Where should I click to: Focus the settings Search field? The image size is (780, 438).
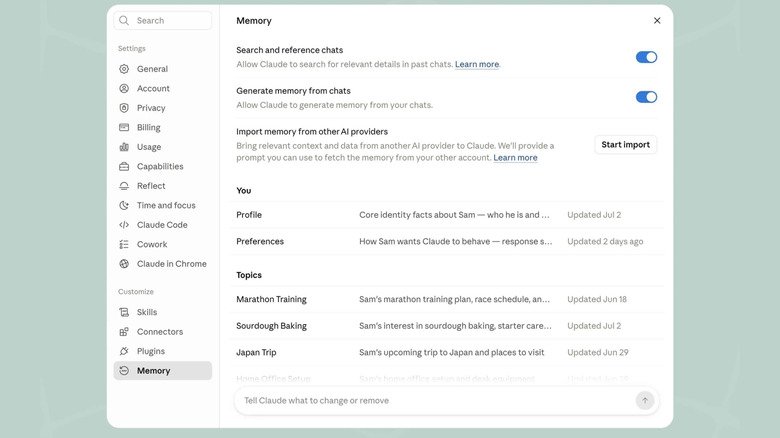tap(163, 20)
